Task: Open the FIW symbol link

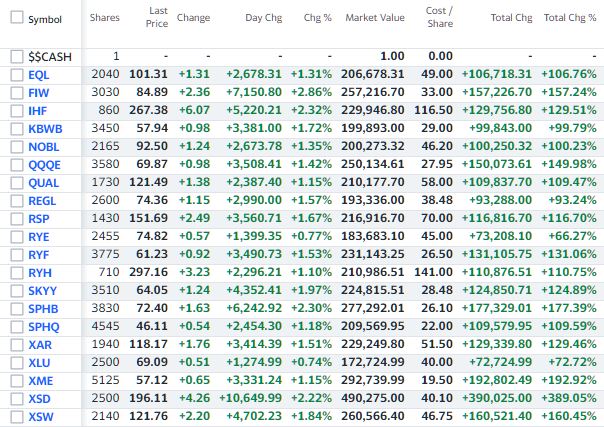Action: [38, 92]
